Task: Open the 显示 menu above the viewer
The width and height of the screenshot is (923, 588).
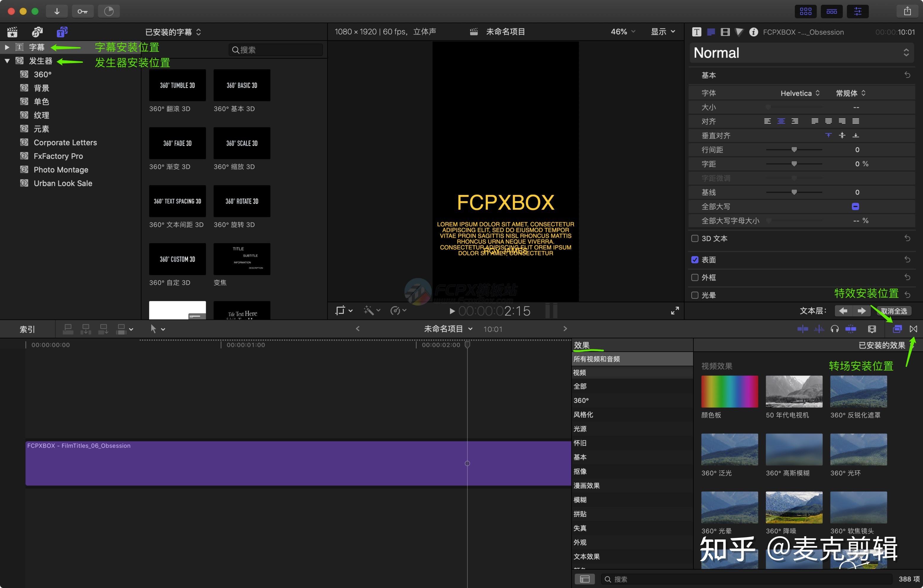Action: point(663,31)
